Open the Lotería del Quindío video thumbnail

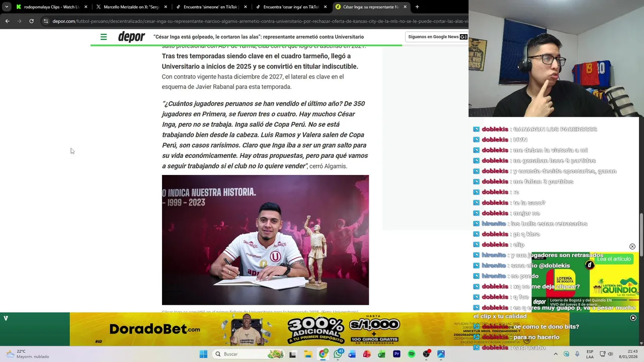[x=585, y=282]
